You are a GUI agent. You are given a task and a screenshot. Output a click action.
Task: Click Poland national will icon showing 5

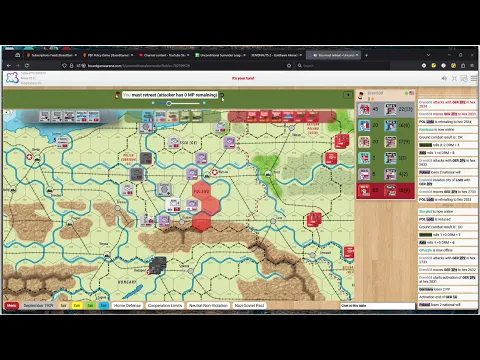click(x=364, y=174)
